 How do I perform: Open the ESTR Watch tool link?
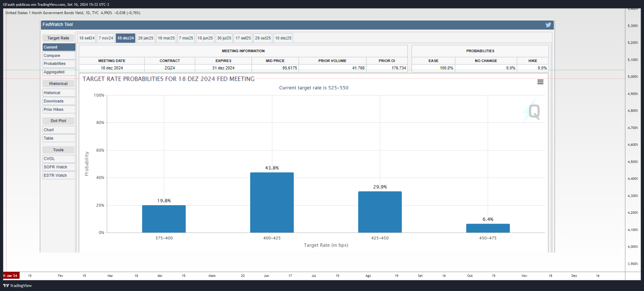point(59,175)
